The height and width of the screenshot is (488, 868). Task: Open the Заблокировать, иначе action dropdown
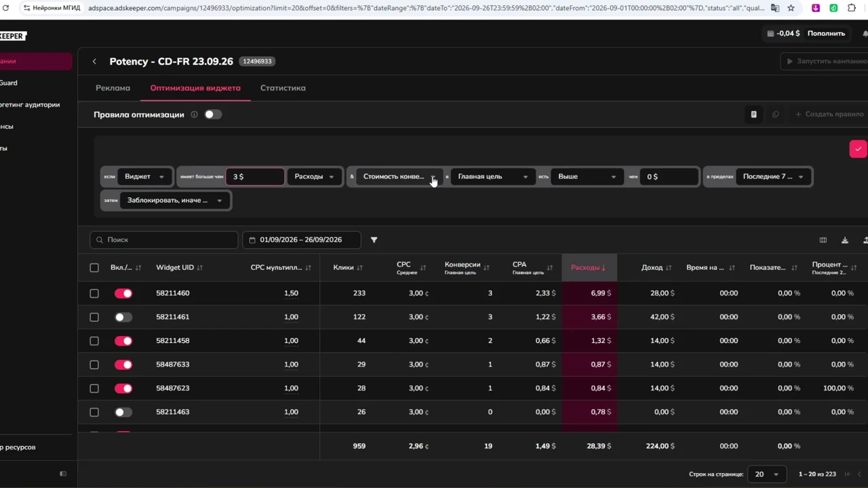click(175, 201)
